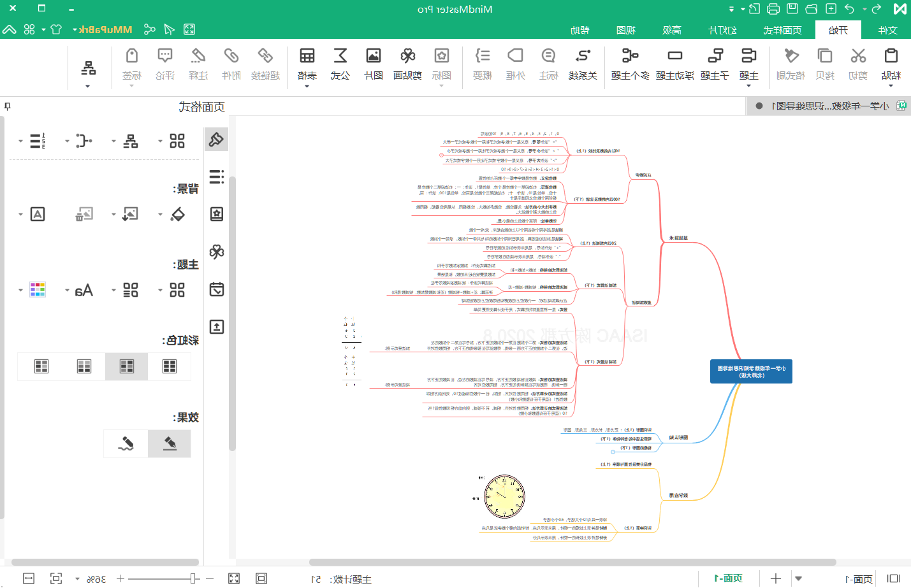Open the zoom percentage dropdown in the status bar
This screenshot has height=588, width=911.
[x=78, y=579]
